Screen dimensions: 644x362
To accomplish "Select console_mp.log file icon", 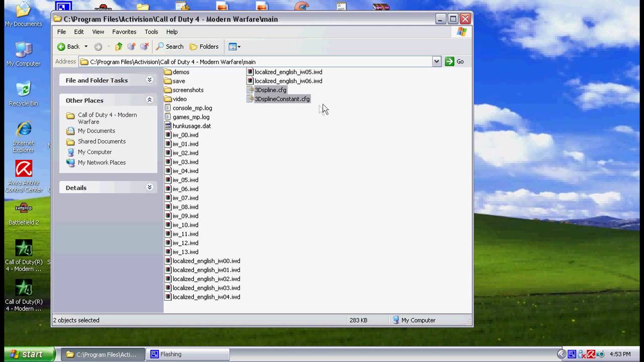I will pos(168,108).
